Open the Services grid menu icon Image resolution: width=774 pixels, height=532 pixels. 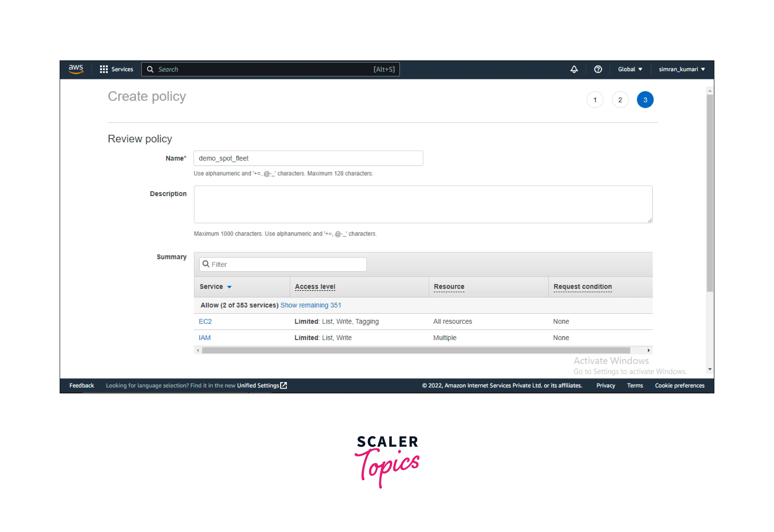tap(104, 69)
